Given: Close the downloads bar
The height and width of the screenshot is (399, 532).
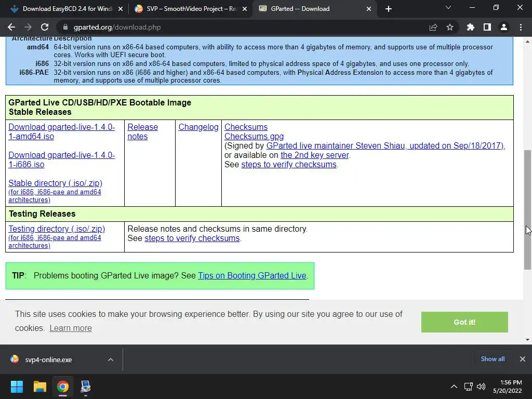Looking at the screenshot, I should click(523, 359).
